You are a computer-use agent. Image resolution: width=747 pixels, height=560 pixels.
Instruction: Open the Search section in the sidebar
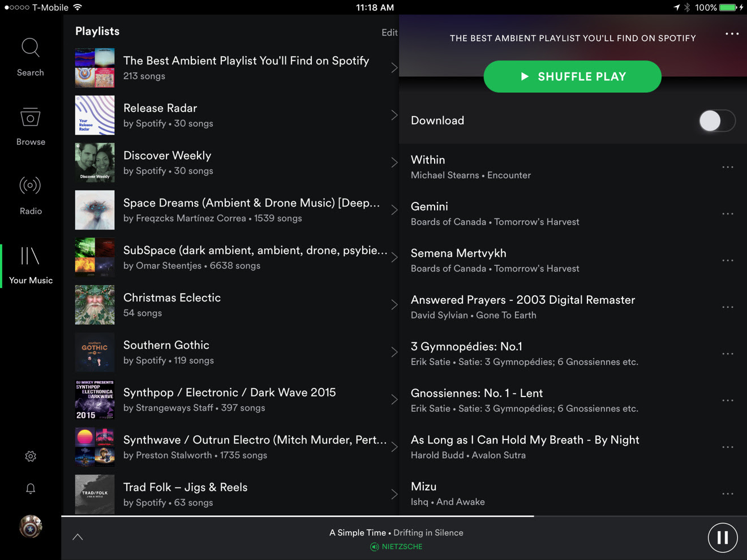tap(31, 57)
